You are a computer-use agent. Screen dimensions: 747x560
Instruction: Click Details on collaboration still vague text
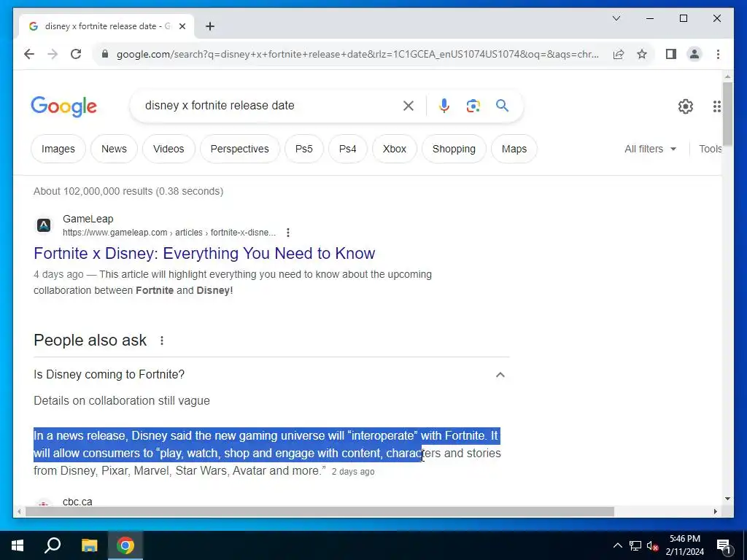click(x=122, y=400)
